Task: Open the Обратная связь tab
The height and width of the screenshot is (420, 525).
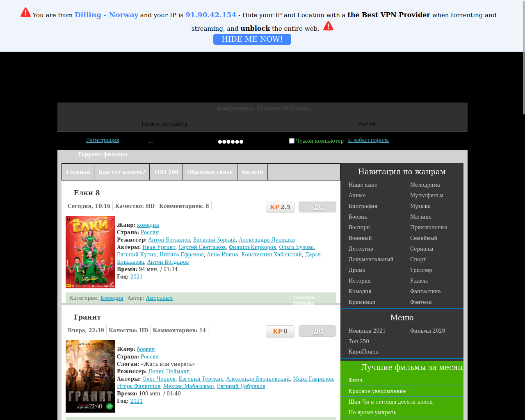Action: point(210,172)
